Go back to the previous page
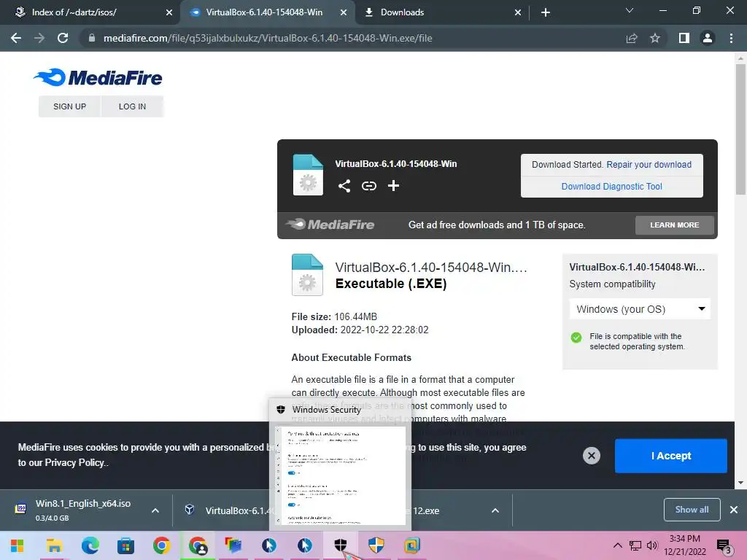 [16, 38]
